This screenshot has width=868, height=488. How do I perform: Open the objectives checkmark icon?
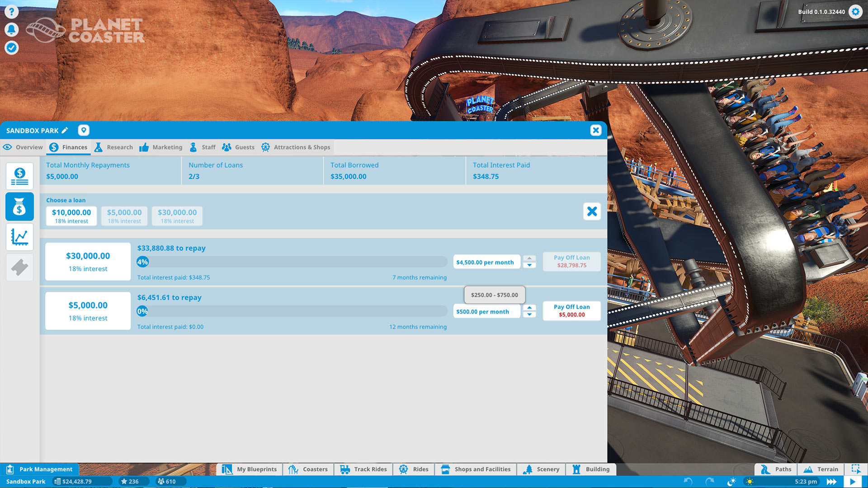(x=11, y=47)
